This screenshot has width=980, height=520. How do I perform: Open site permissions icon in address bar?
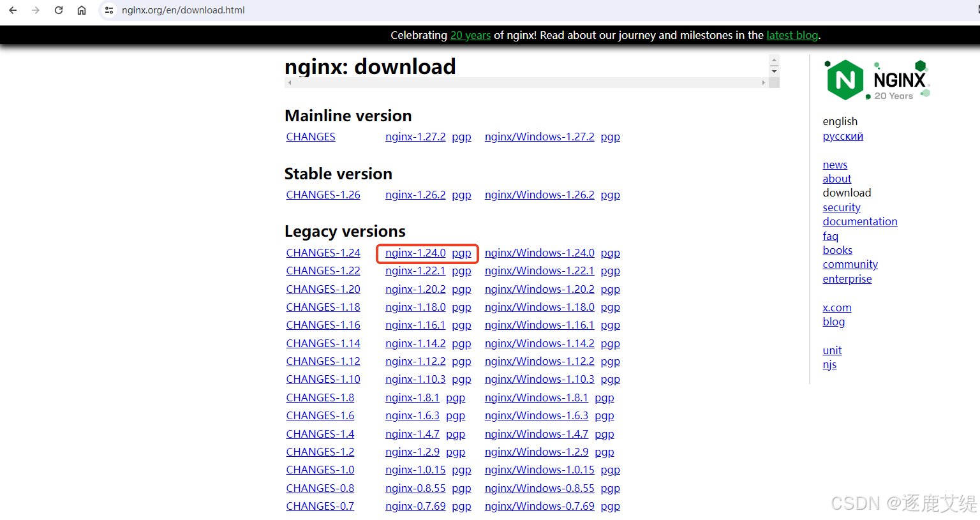108,10
